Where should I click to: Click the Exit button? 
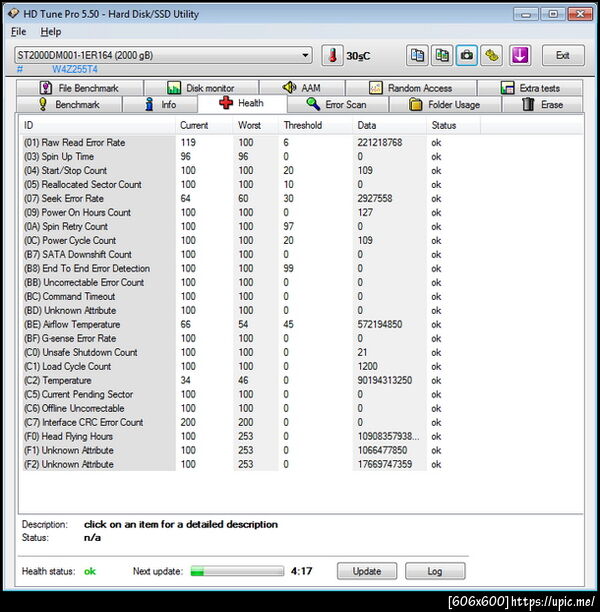pos(563,55)
